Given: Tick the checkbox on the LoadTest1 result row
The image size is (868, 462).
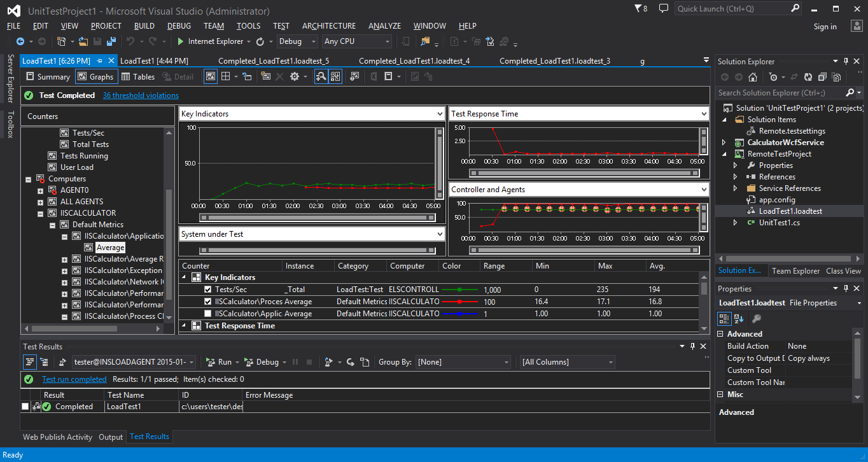Looking at the screenshot, I should click(x=25, y=407).
